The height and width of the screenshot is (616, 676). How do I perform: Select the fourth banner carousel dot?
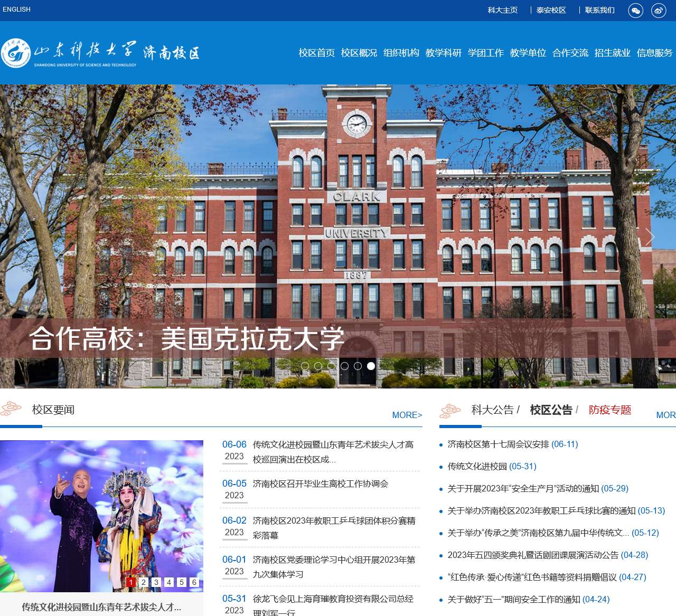pyautogui.click(x=344, y=366)
